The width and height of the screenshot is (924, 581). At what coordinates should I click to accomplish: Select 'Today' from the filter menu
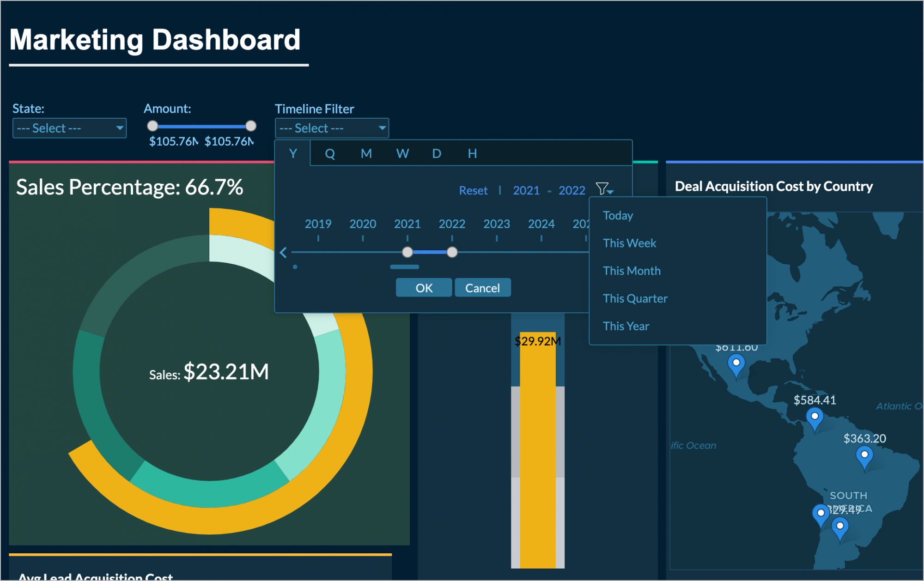coord(618,215)
